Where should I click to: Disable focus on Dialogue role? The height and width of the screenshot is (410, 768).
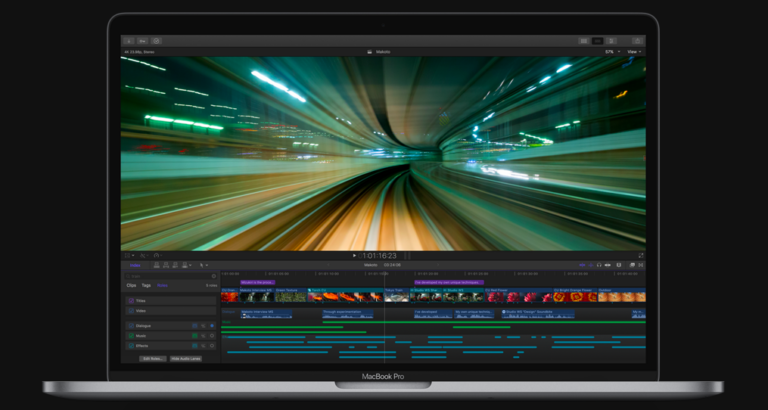pyautogui.click(x=212, y=326)
